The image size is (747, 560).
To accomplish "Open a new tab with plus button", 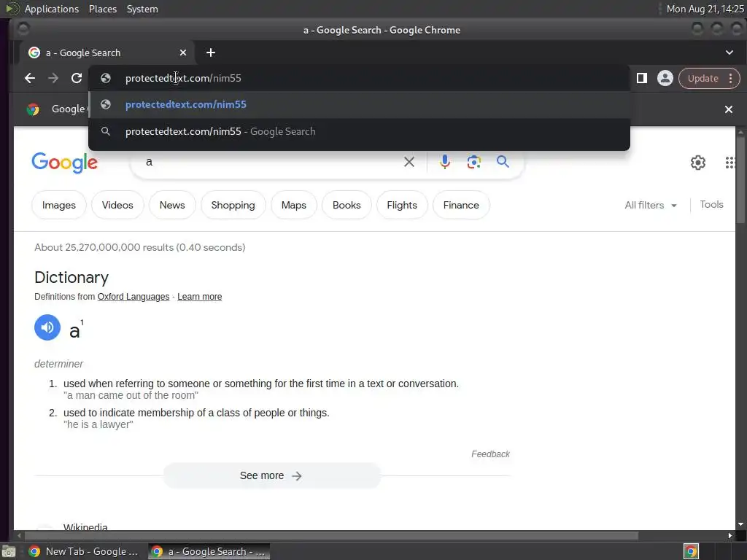I will [x=211, y=52].
